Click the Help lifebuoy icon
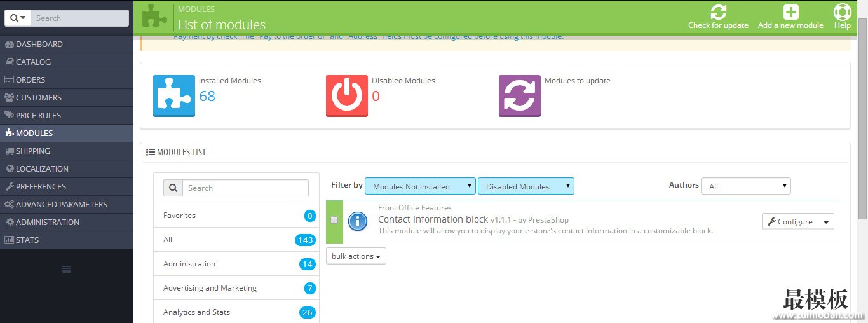Viewport: 868px width, 323px height. coord(842,11)
